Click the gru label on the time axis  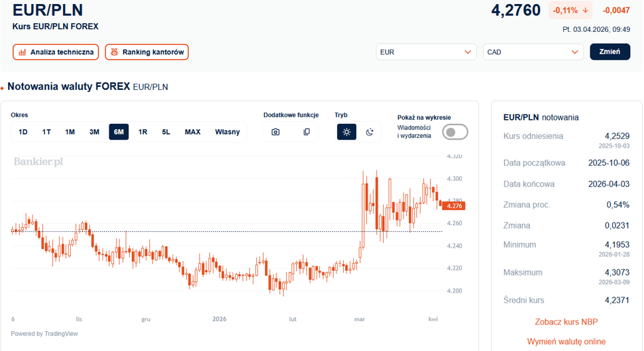[x=146, y=319]
